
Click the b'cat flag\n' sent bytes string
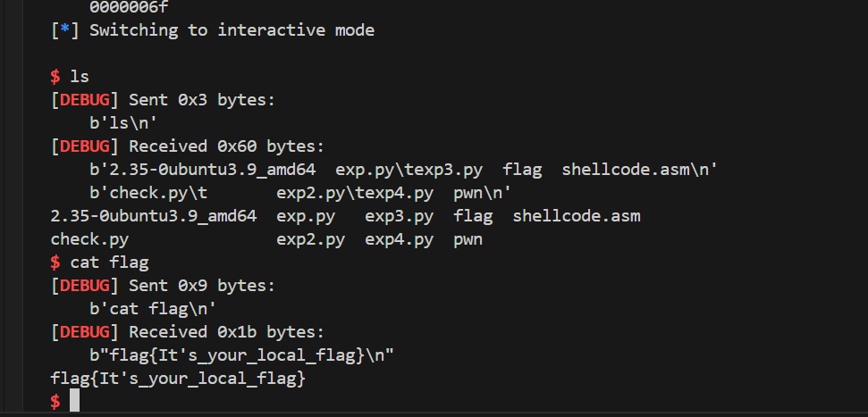pyautogui.click(x=154, y=309)
